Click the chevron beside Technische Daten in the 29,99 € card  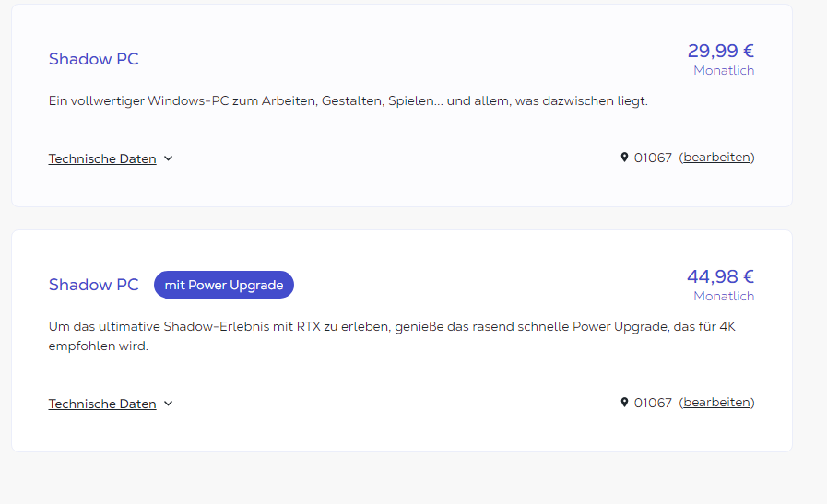point(169,158)
